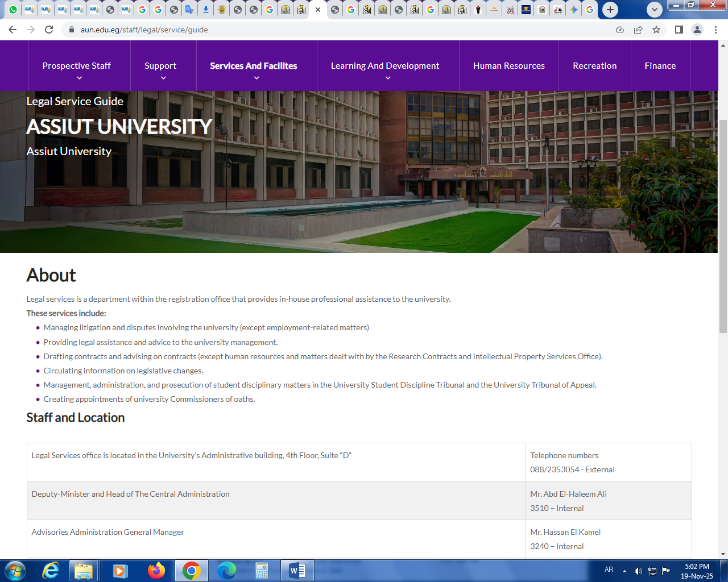
Task: Open the Human Resources menu item
Action: pos(508,66)
